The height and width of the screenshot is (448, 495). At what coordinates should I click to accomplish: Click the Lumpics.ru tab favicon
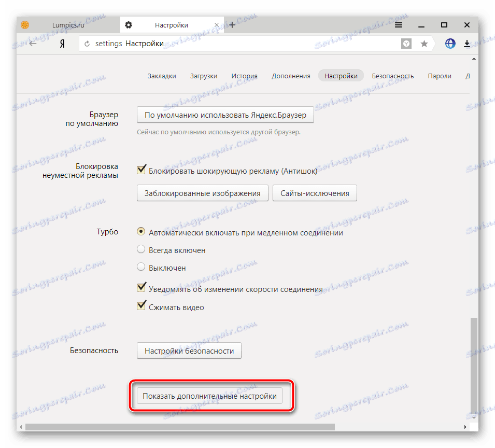(25, 25)
